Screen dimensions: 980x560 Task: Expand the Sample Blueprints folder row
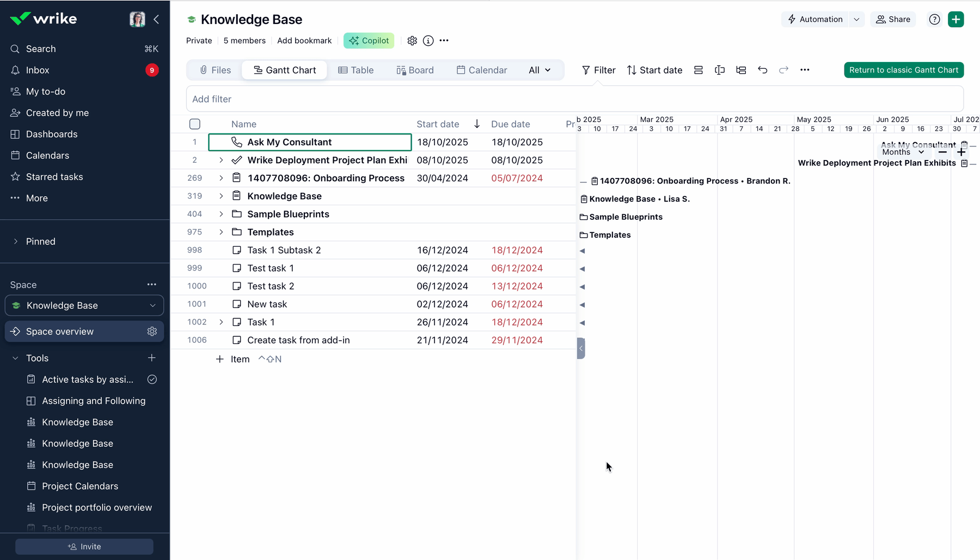pos(221,214)
